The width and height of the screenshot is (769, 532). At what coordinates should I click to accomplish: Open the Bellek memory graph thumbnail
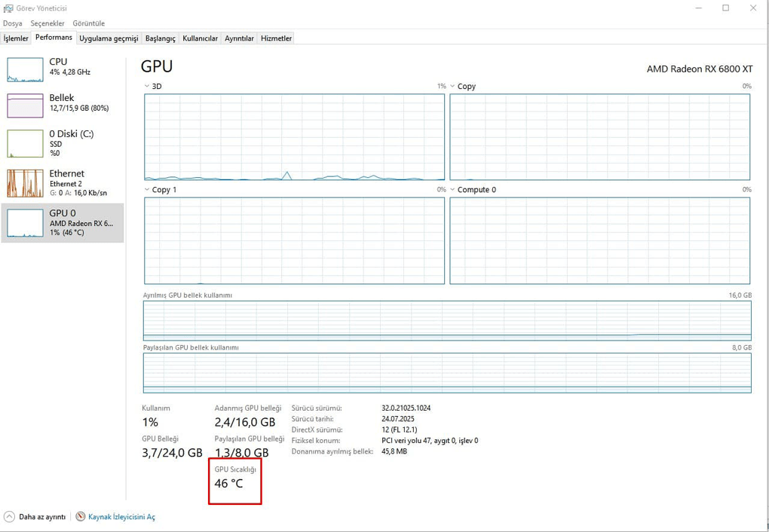[x=25, y=106]
